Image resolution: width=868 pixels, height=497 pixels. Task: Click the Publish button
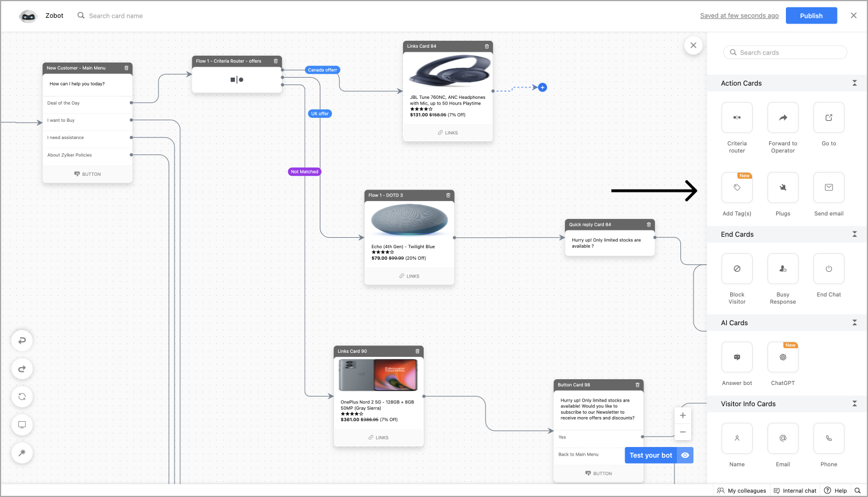[x=811, y=16]
